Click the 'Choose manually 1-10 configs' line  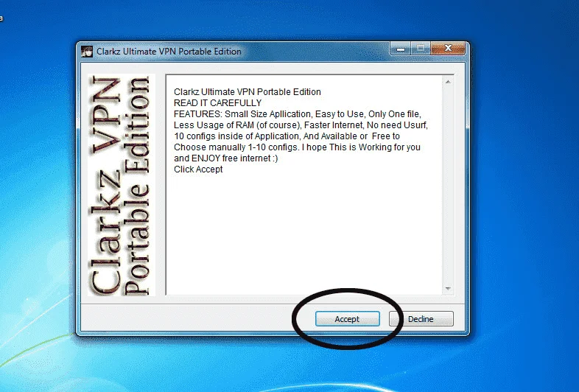click(x=297, y=147)
